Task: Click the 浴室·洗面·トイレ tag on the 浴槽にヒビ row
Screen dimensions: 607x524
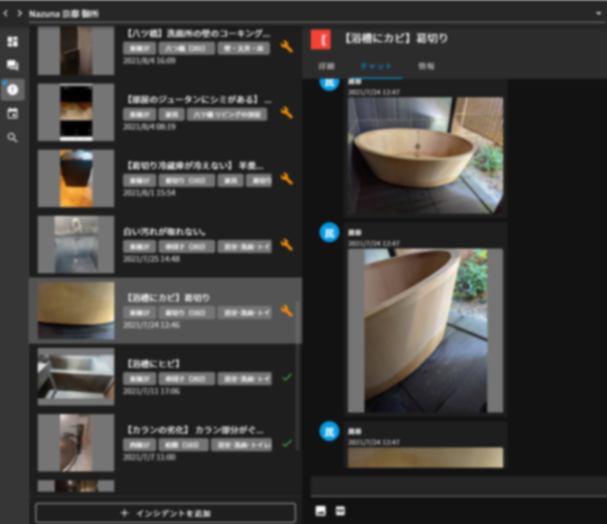Action: [245, 378]
